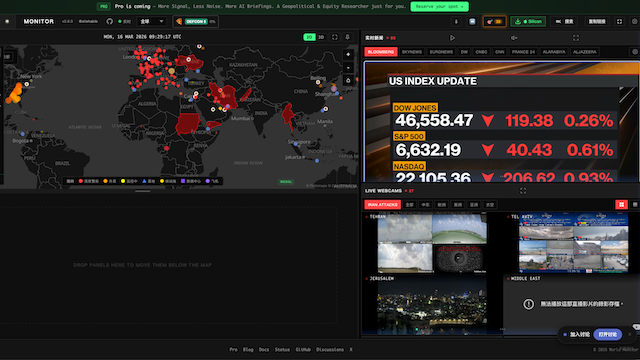Image resolution: width=640 pixels, height=360 pixels.
Task: Select the ALARABIYA channel tab
Action: tap(554, 52)
